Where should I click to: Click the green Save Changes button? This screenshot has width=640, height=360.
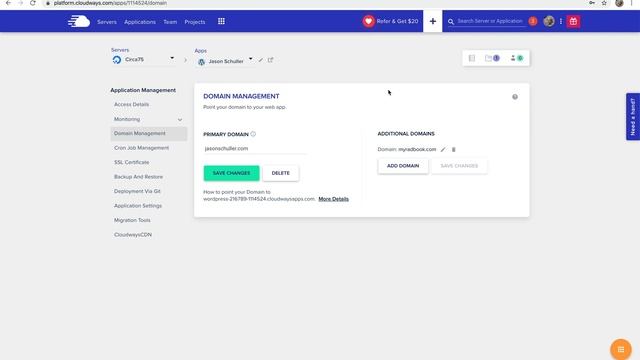(x=231, y=173)
